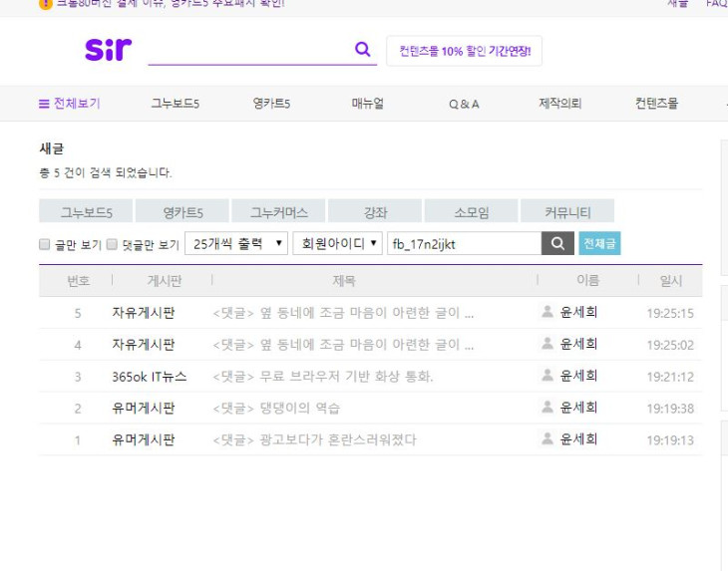This screenshot has width=728, height=571.
Task: Click the user icon in row 3
Action: [x=546, y=376]
